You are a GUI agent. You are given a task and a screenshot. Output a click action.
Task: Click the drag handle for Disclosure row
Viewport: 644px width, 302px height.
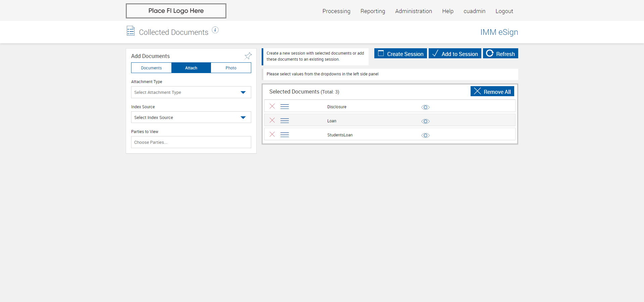pos(285,107)
